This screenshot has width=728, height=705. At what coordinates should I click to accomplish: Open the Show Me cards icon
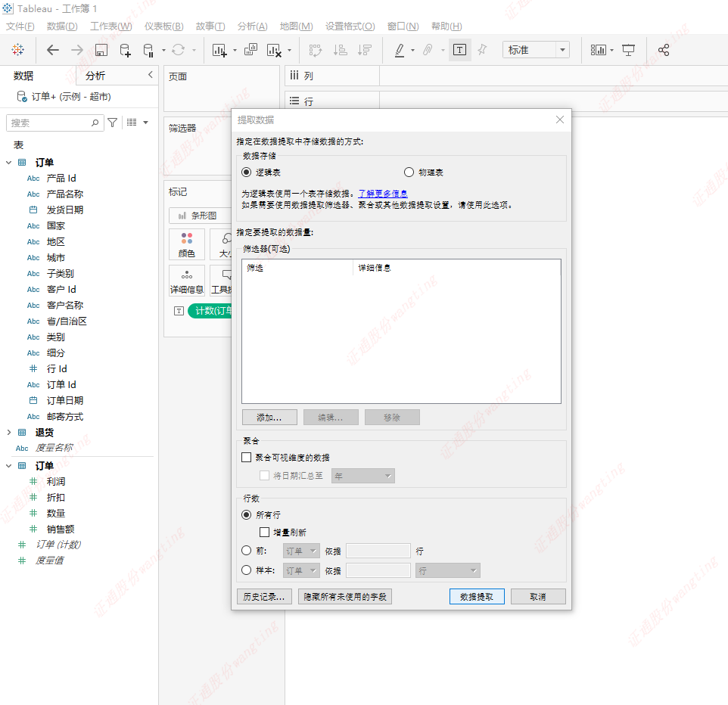599,50
